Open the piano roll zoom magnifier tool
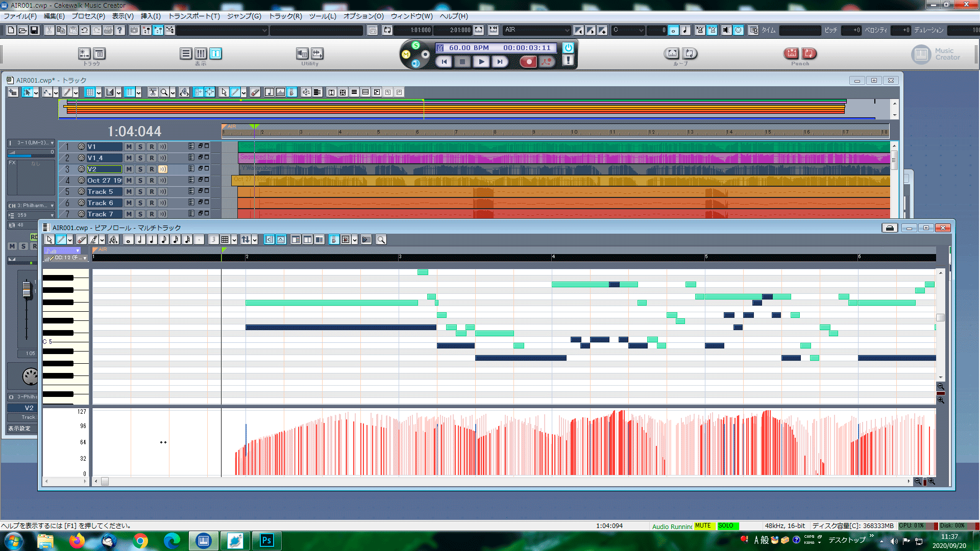Viewport: 980px width, 551px height. click(x=381, y=240)
